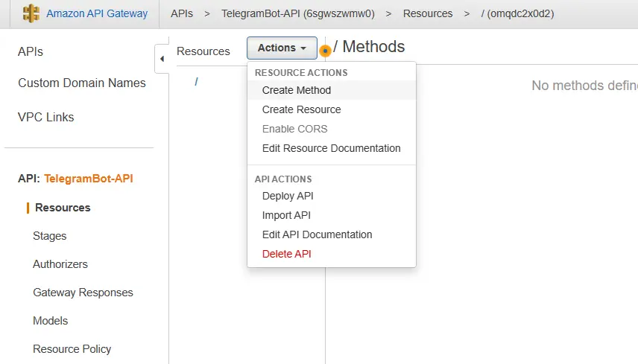This screenshot has width=638, height=364.
Task: Click Edit API Documentation menu item
Action: [317, 234]
